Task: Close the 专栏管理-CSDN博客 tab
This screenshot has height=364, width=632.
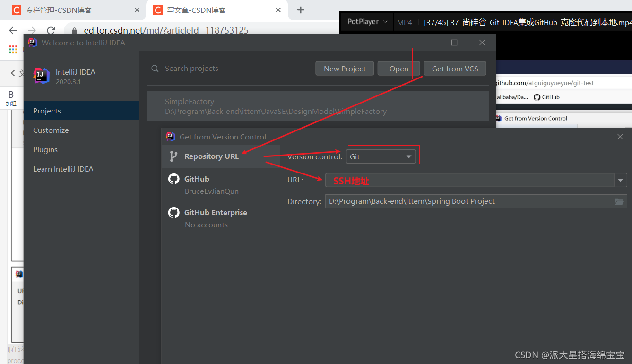Action: click(x=137, y=10)
